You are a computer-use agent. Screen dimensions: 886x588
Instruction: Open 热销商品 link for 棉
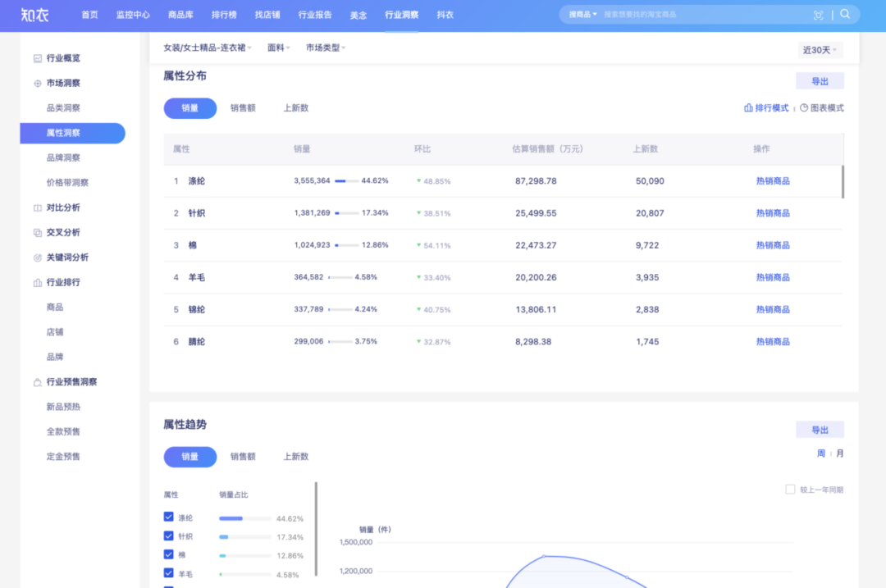[x=773, y=246]
